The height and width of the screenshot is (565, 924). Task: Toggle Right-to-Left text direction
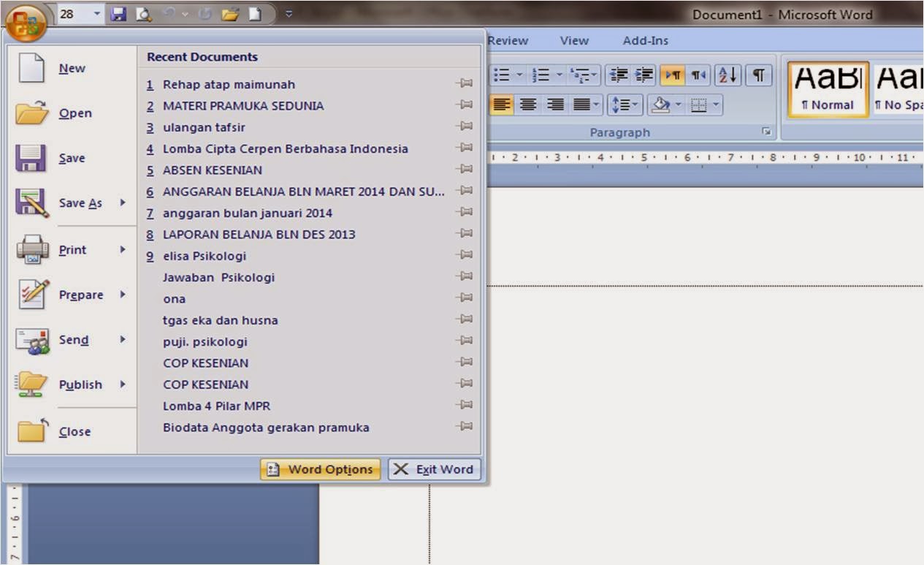click(x=698, y=75)
